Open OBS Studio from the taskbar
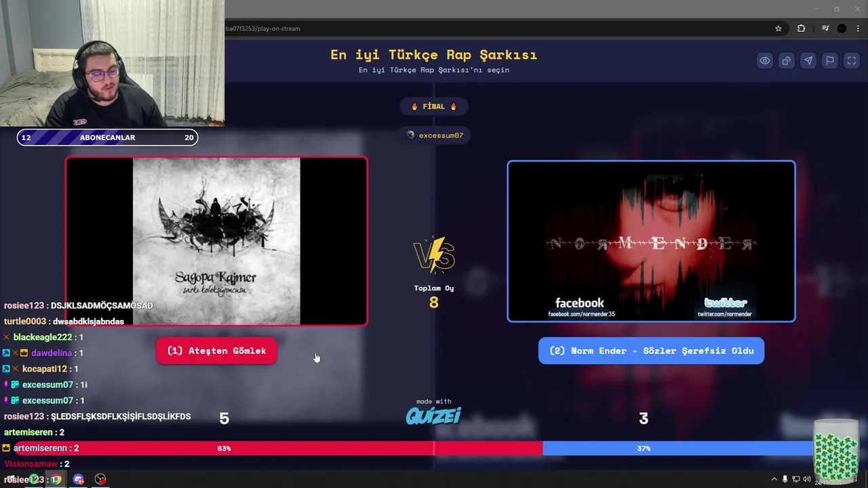Image resolution: width=868 pixels, height=488 pixels. pos(100,479)
